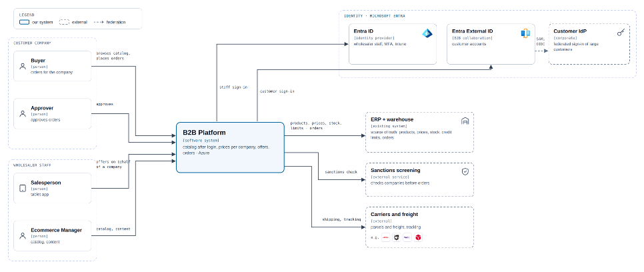
Task: Click the Sanctions screening shield icon
Action: point(465,172)
